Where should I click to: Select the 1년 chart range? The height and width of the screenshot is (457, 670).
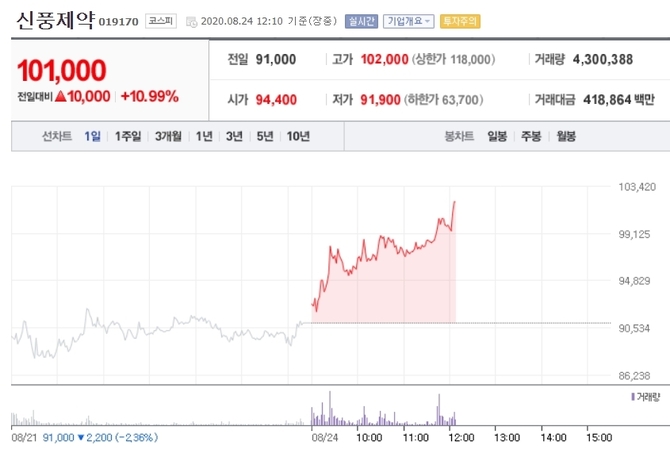point(204,135)
